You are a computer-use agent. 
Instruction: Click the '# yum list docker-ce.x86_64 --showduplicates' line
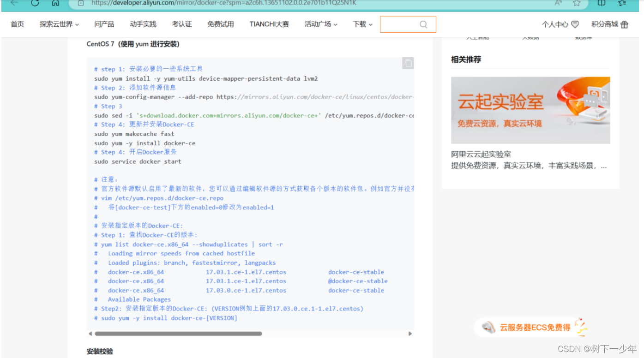tap(189, 244)
